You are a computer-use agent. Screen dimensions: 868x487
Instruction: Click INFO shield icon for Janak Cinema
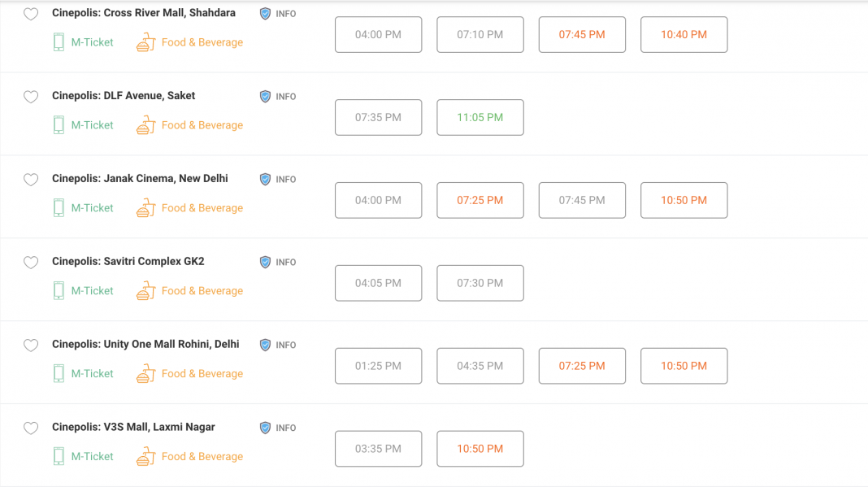(265, 179)
